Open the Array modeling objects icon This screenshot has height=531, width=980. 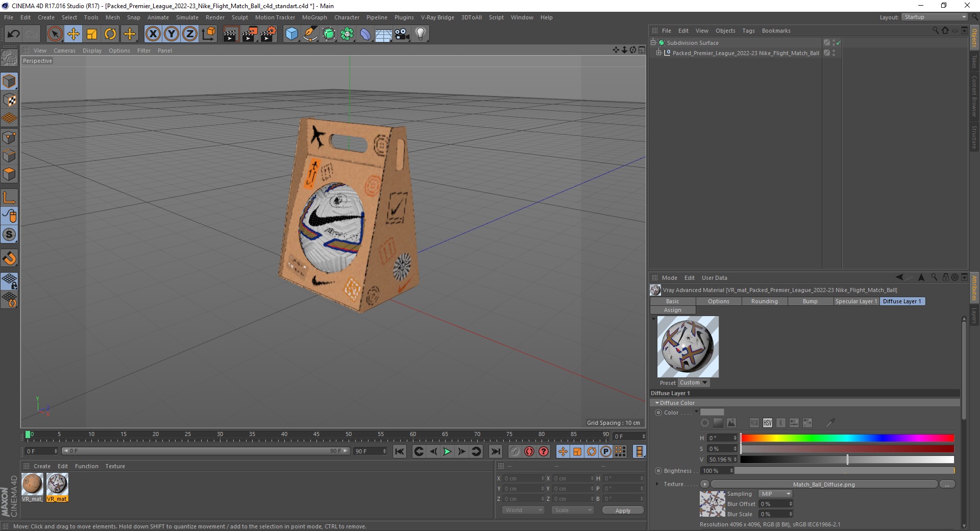pos(347,34)
